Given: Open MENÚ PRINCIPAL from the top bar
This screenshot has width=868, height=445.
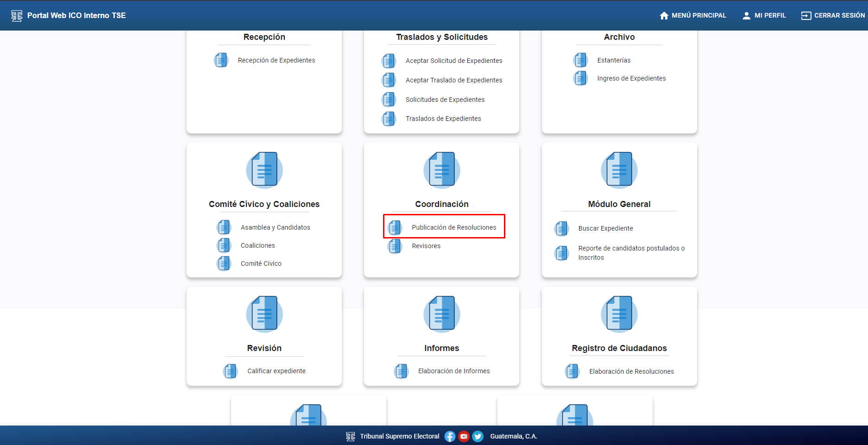Looking at the screenshot, I should point(693,15).
